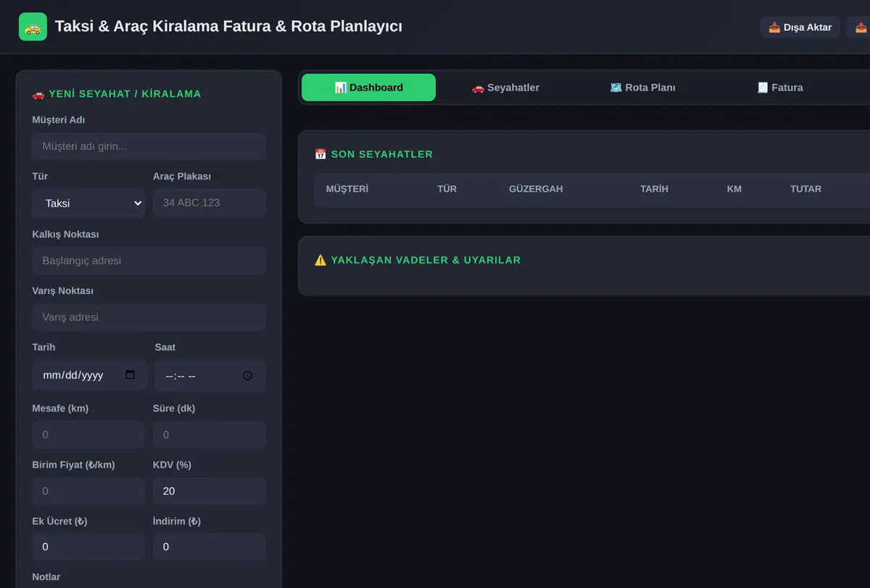Click the TARİH column header
This screenshot has width=870, height=588.
click(654, 189)
